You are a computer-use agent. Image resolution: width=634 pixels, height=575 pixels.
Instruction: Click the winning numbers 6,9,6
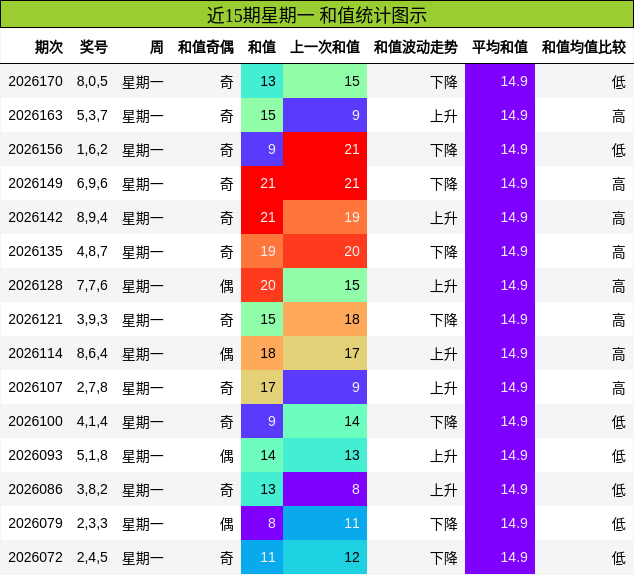92,183
